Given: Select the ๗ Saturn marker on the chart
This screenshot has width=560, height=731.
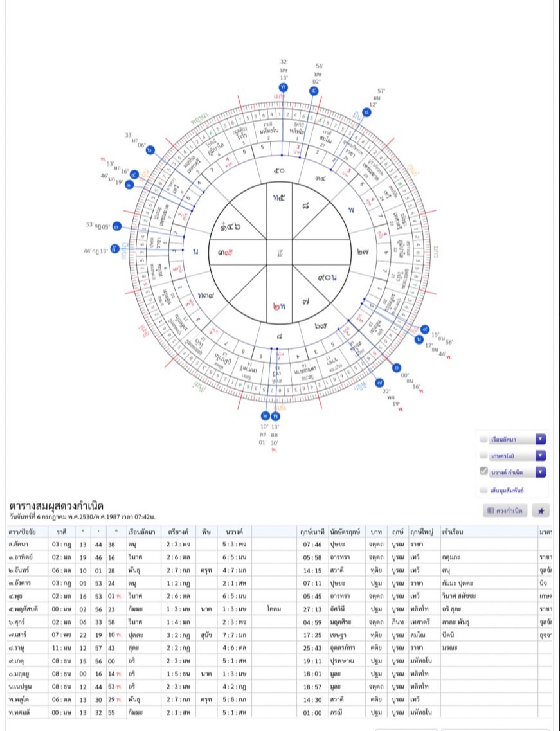Looking at the screenshot, I should tap(379, 383).
